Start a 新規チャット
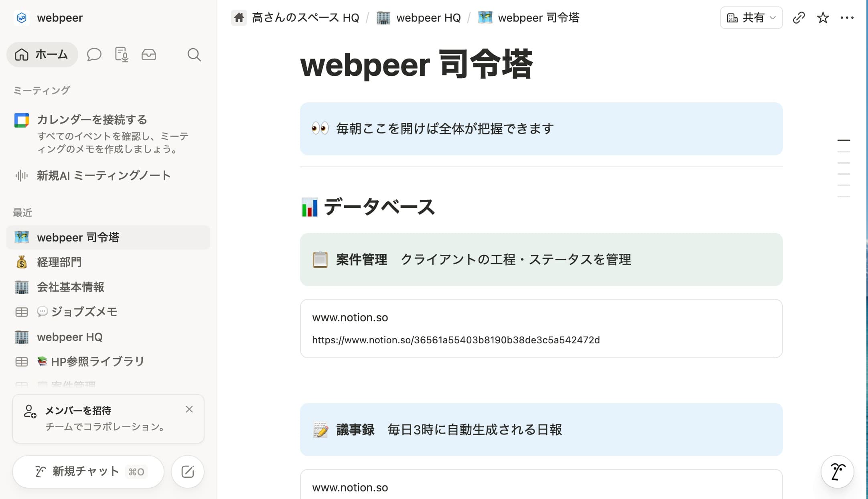The width and height of the screenshot is (868, 499). tap(88, 471)
